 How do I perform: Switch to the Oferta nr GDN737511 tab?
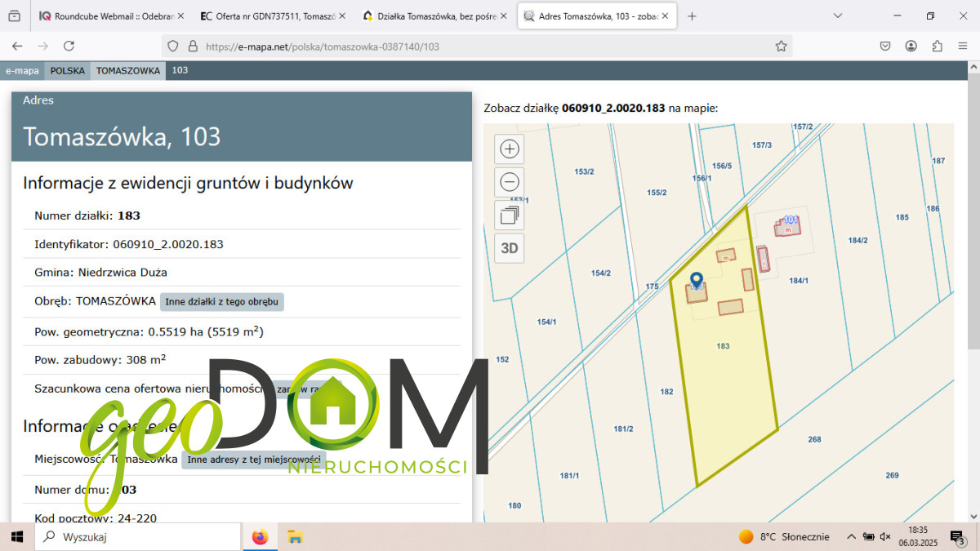coord(274,16)
